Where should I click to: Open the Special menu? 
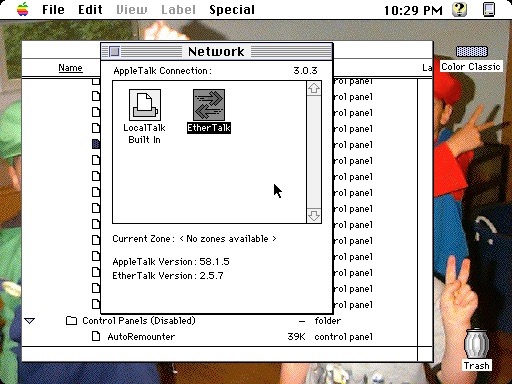[x=232, y=9]
